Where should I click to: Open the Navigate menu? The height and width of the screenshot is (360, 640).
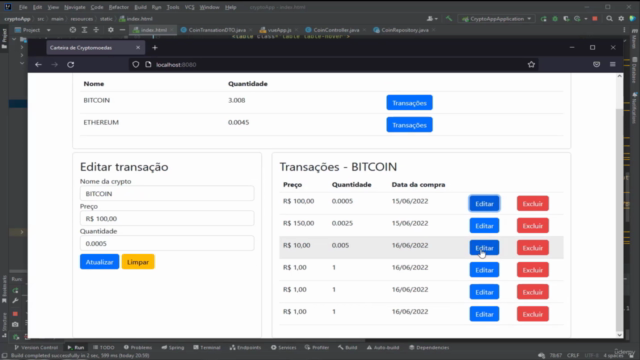point(75,7)
